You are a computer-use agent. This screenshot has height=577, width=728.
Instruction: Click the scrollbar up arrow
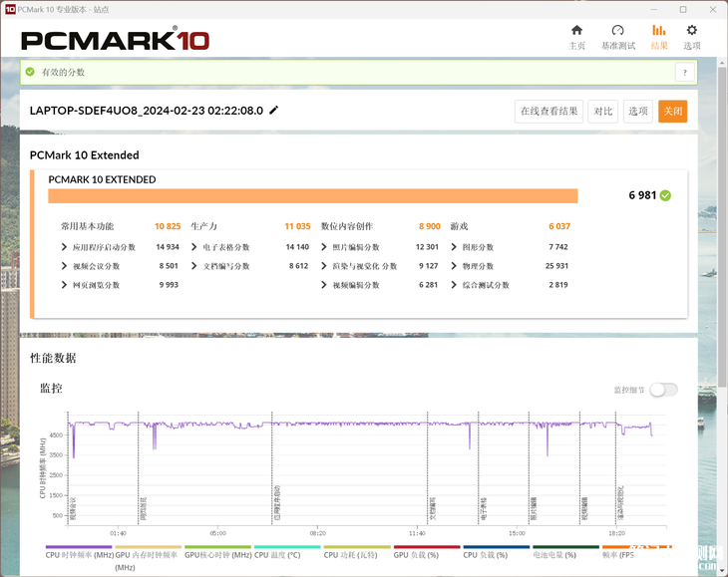coord(721,62)
